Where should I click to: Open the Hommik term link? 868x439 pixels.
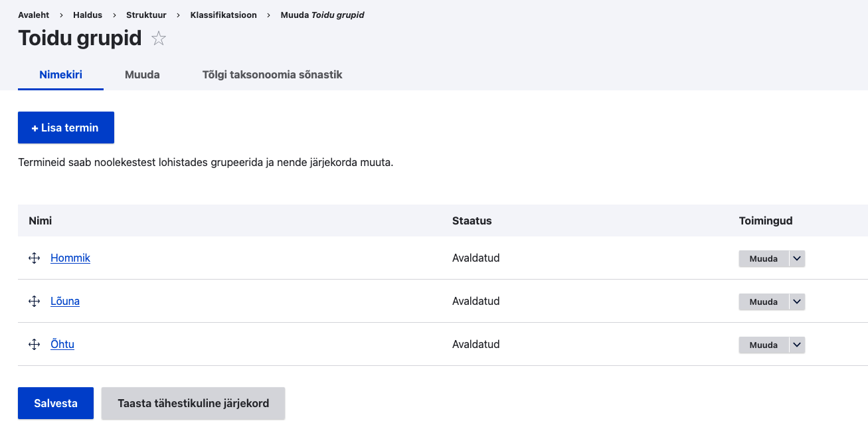(x=70, y=258)
